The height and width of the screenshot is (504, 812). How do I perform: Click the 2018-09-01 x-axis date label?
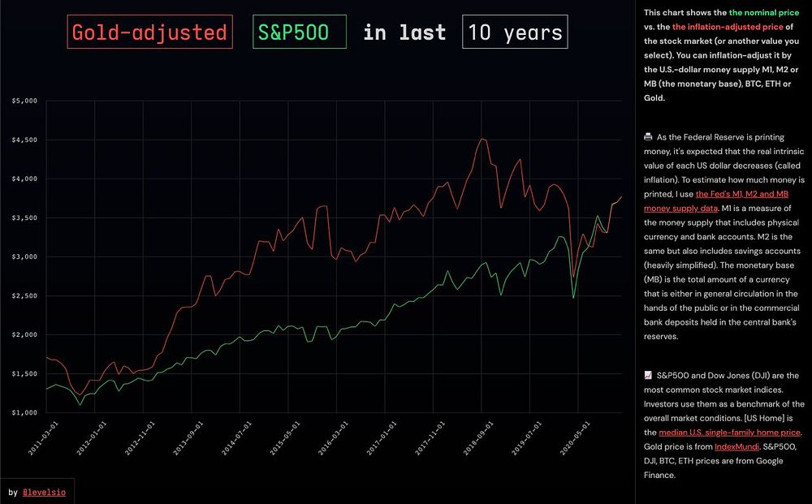(x=478, y=438)
